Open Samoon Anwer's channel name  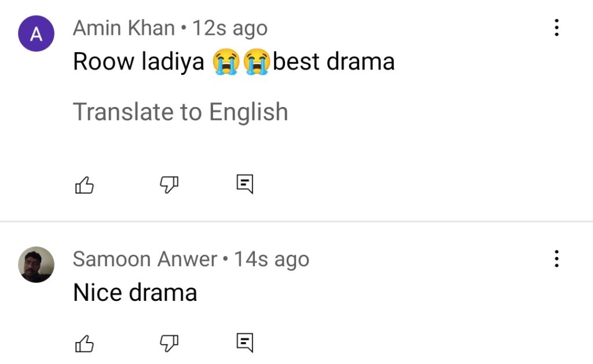145,259
